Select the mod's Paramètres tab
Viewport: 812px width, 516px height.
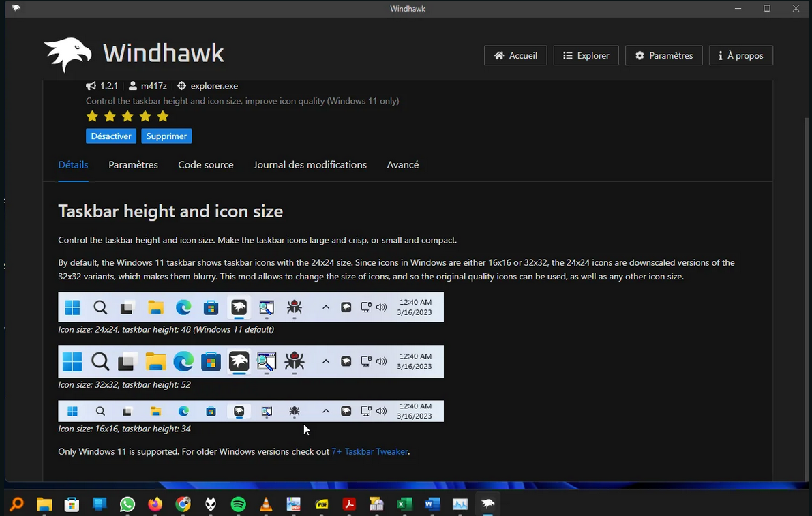133,164
